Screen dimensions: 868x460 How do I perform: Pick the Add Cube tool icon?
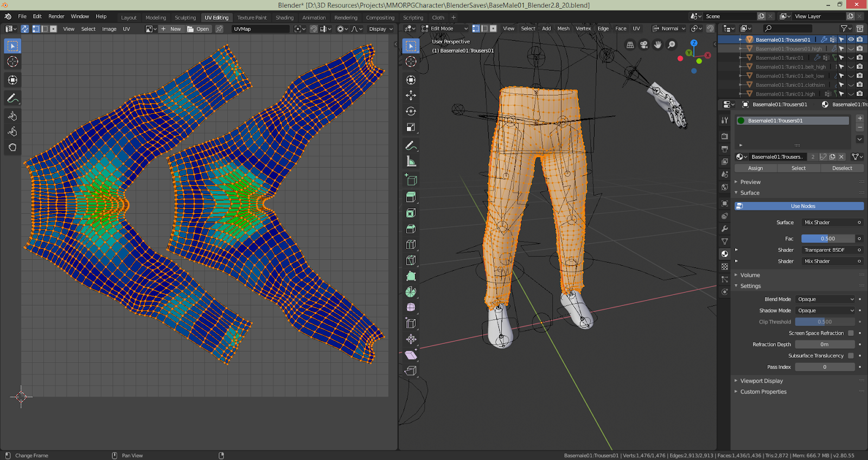(x=411, y=180)
